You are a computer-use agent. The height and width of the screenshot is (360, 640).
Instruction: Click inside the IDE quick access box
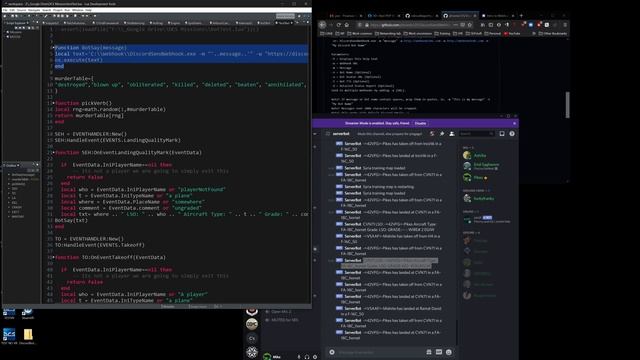285,16
